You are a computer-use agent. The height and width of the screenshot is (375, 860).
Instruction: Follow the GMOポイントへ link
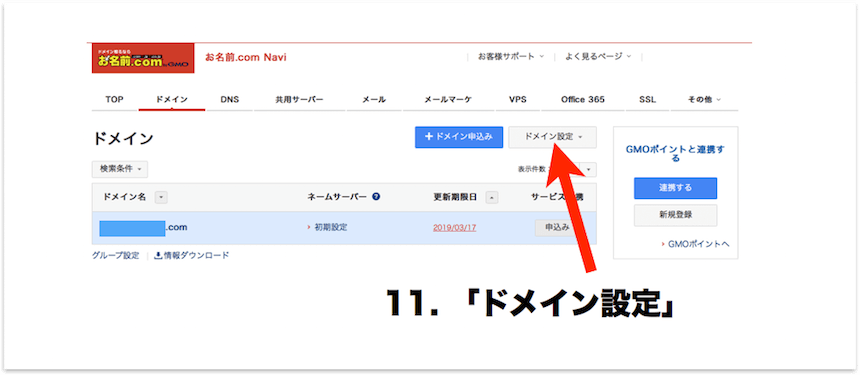pos(698,244)
